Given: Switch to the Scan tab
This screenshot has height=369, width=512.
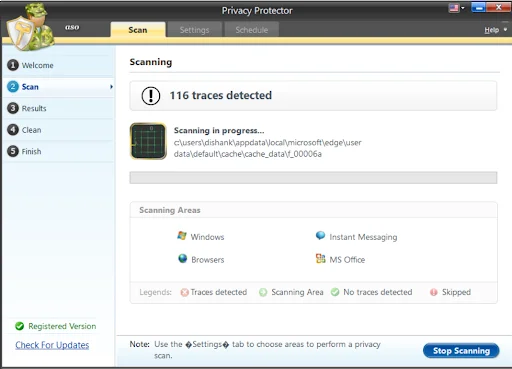Looking at the screenshot, I should point(138,30).
